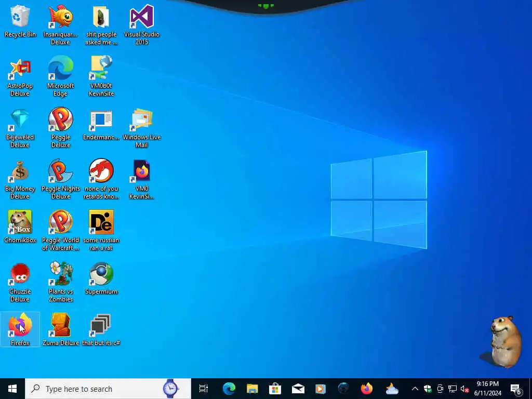Select the ChomikBox hamster shortcut
The width and height of the screenshot is (532, 399).
(x=20, y=227)
